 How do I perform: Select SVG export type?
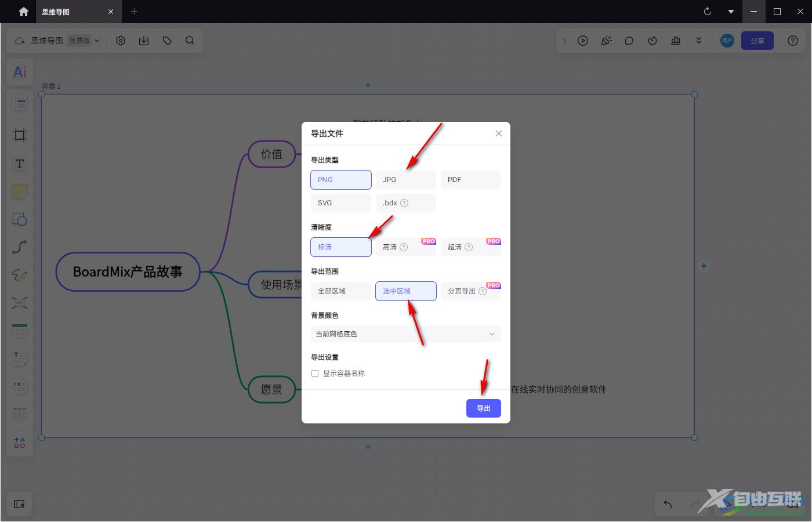click(x=341, y=203)
